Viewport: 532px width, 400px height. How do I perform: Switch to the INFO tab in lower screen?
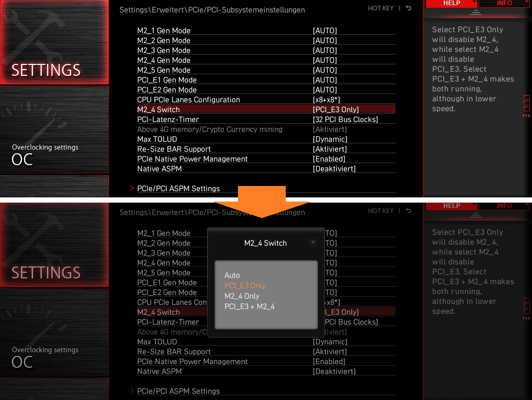click(504, 206)
